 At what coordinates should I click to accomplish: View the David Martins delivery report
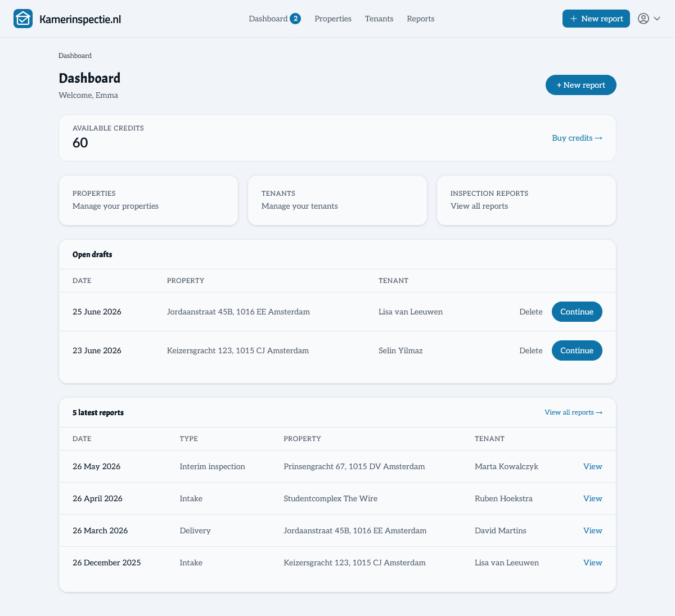[x=593, y=530]
